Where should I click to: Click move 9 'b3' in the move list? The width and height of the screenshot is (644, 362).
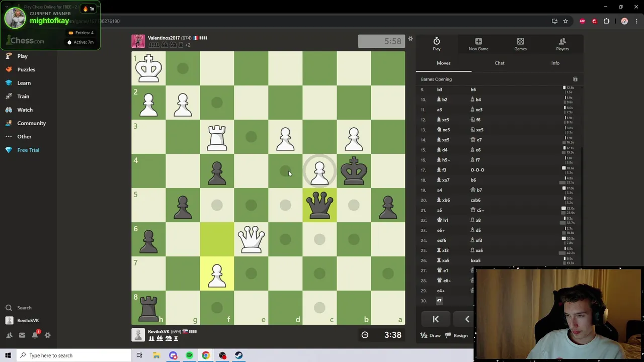click(440, 89)
